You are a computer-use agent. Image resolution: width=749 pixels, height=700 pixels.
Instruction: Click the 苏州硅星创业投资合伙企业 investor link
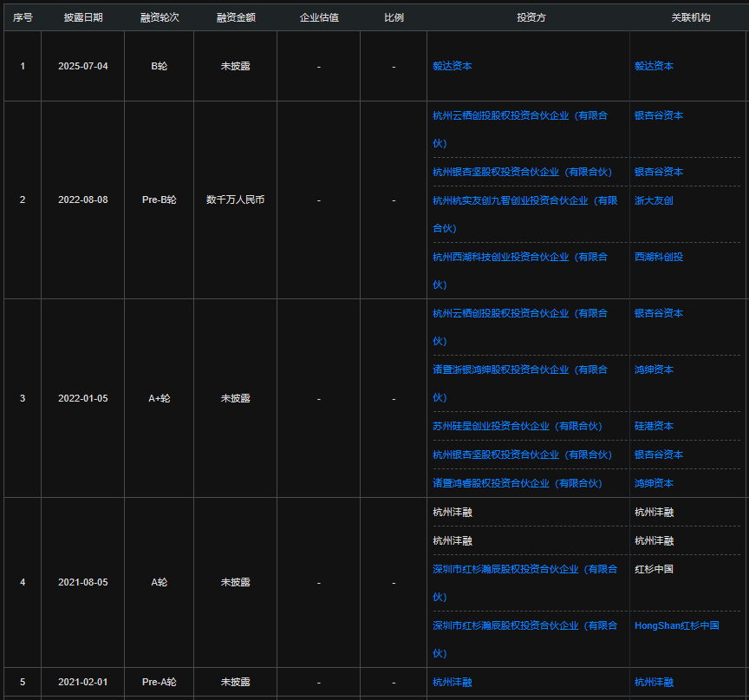pyautogui.click(x=518, y=426)
